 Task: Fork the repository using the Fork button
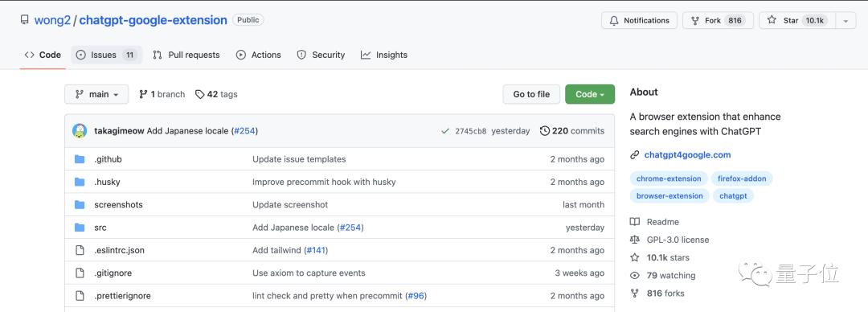[x=718, y=20]
